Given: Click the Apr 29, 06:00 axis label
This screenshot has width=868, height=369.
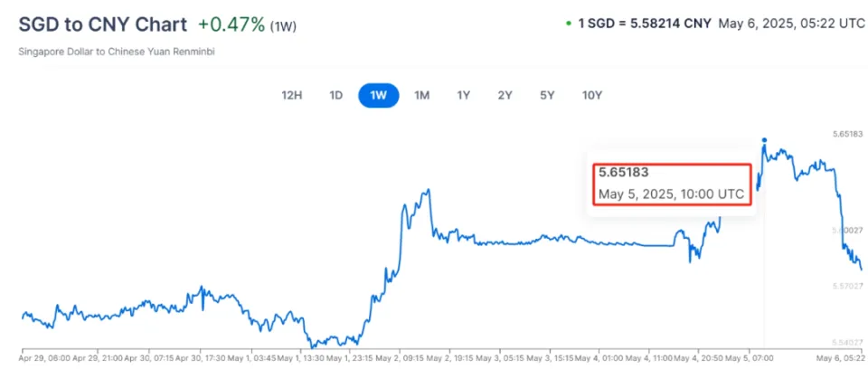Looking at the screenshot, I should [45, 358].
